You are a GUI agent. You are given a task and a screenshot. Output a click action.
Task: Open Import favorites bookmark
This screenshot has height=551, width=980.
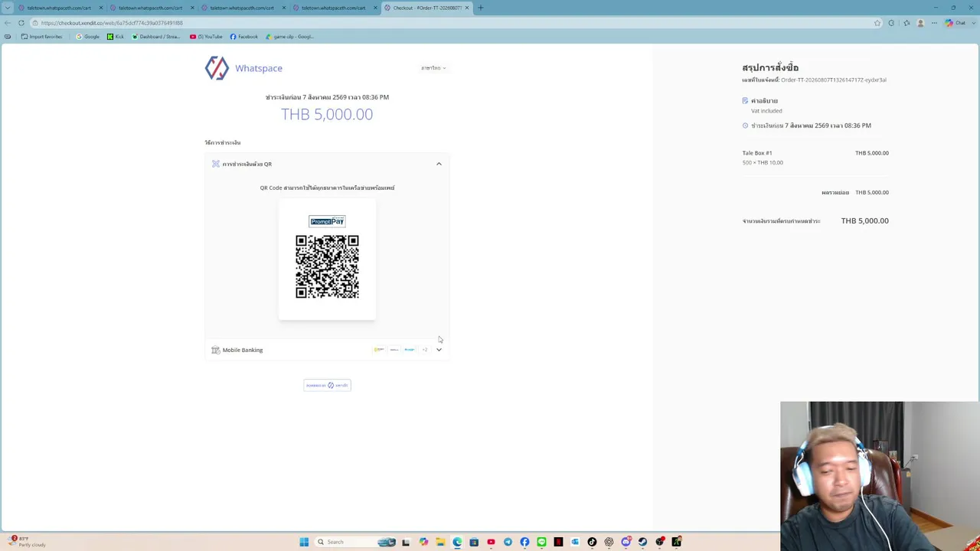tap(42, 37)
